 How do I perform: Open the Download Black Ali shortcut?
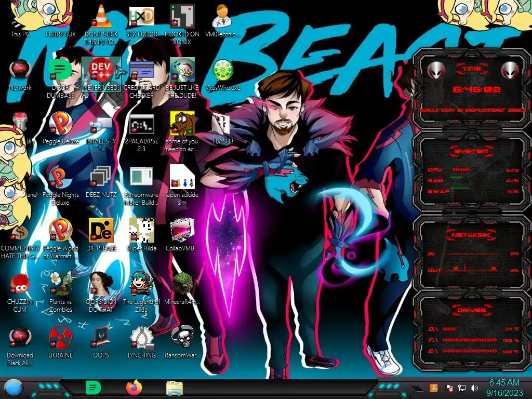(x=20, y=346)
